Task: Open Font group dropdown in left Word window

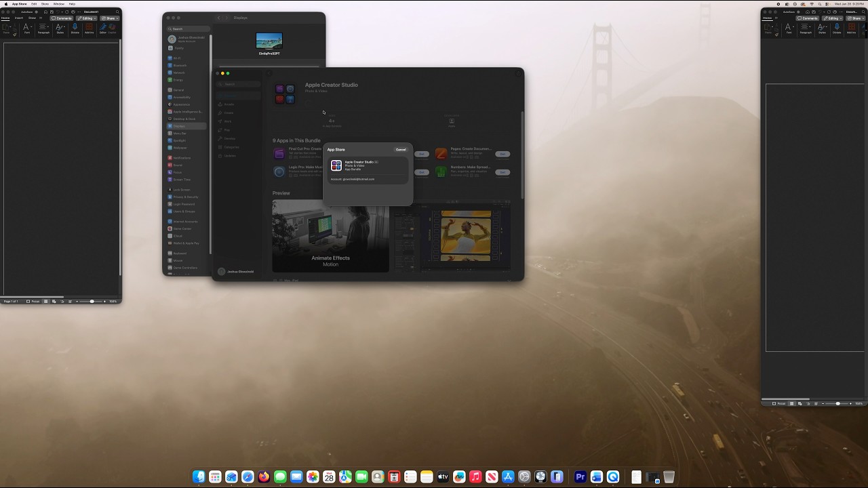Action: pyautogui.click(x=27, y=28)
